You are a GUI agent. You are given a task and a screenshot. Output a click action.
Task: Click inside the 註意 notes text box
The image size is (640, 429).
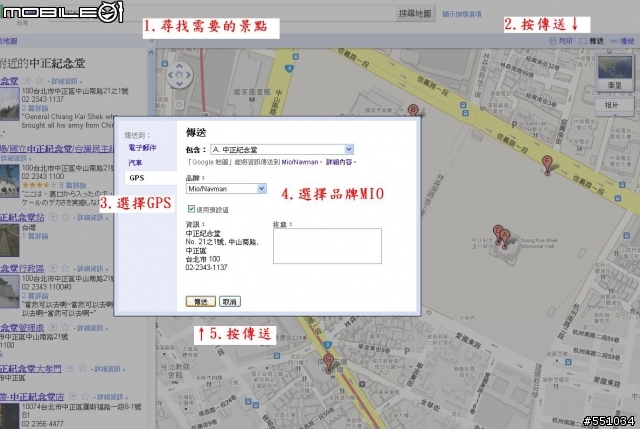tap(327, 246)
